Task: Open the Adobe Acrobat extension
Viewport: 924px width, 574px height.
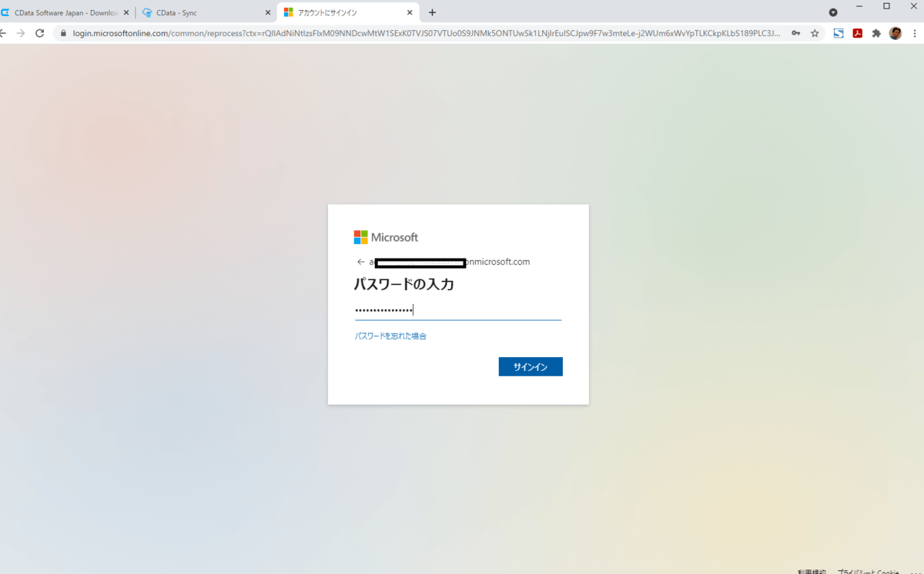Action: 857,33
